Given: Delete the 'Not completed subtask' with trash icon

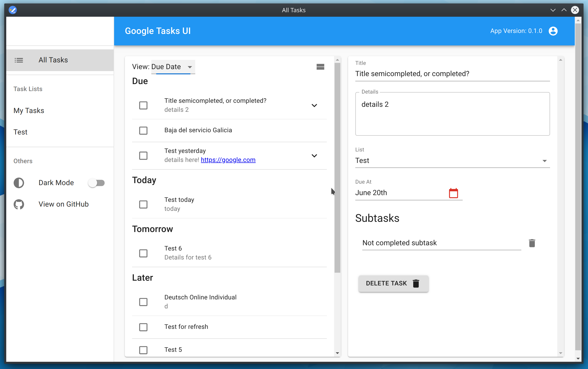Looking at the screenshot, I should 532,243.
